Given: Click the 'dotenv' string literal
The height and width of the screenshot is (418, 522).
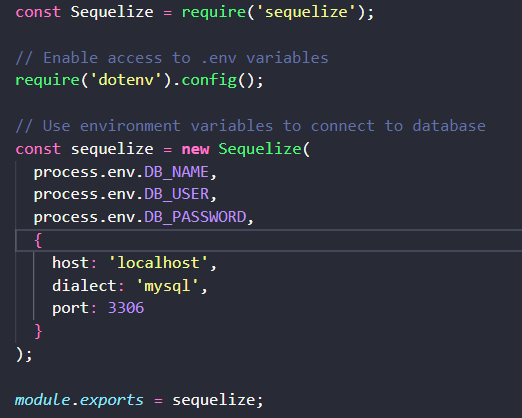Looking at the screenshot, I should pyautogui.click(x=126, y=80).
